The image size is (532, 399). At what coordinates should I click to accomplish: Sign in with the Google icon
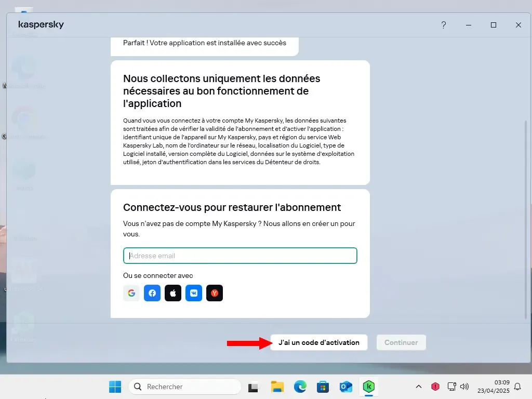point(131,293)
